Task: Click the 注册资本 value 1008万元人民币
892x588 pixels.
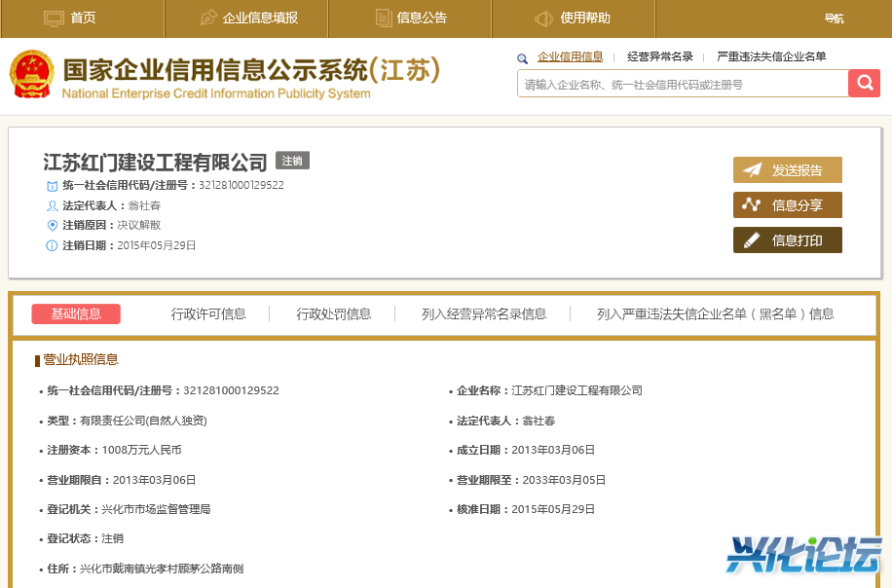Action: [x=141, y=450]
